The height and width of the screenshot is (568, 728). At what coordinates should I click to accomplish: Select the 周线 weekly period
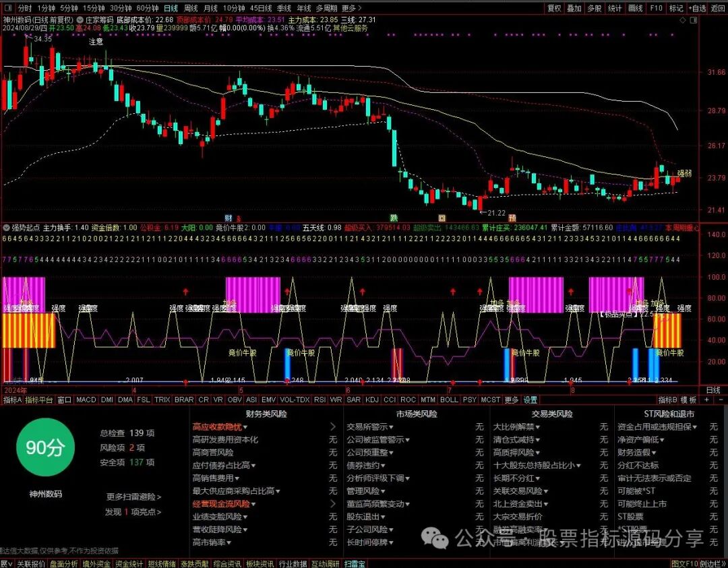(x=191, y=8)
